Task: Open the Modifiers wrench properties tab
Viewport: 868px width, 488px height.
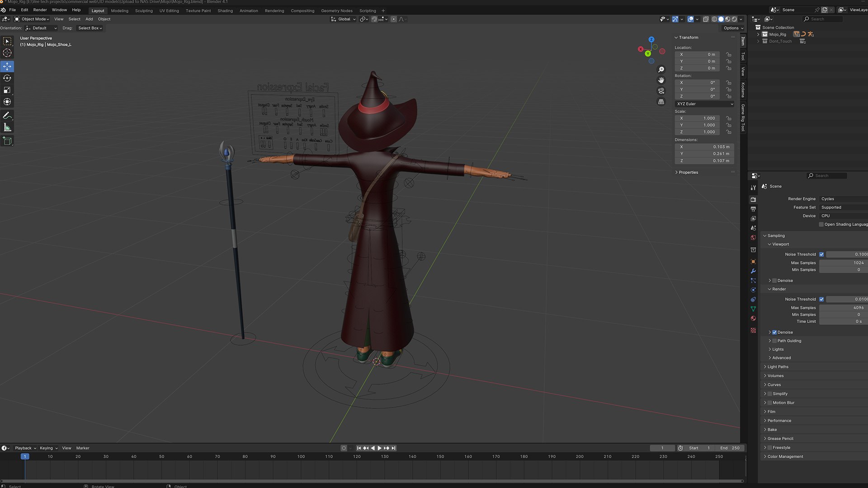Action: (x=753, y=271)
